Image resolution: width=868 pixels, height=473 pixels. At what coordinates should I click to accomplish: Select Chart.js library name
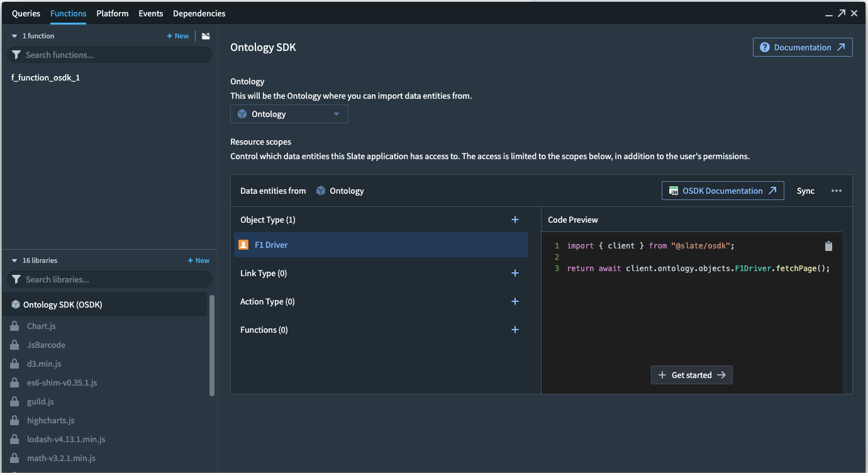[x=42, y=326]
